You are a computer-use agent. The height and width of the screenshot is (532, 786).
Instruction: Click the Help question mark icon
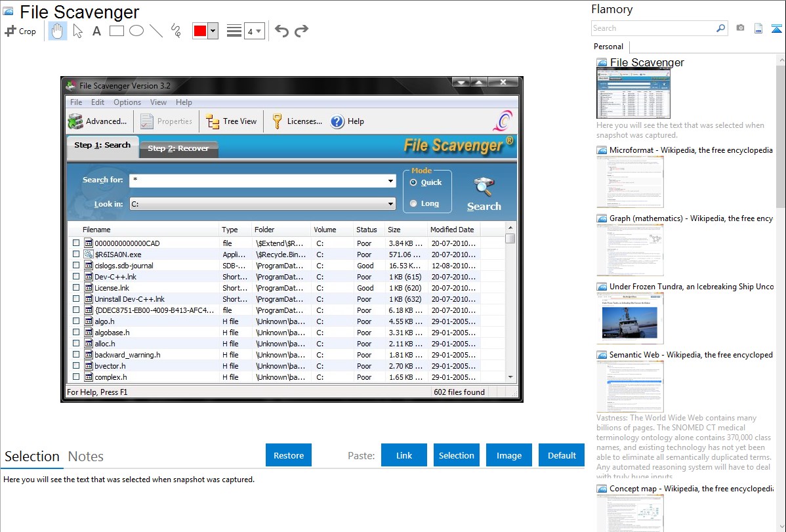337,121
